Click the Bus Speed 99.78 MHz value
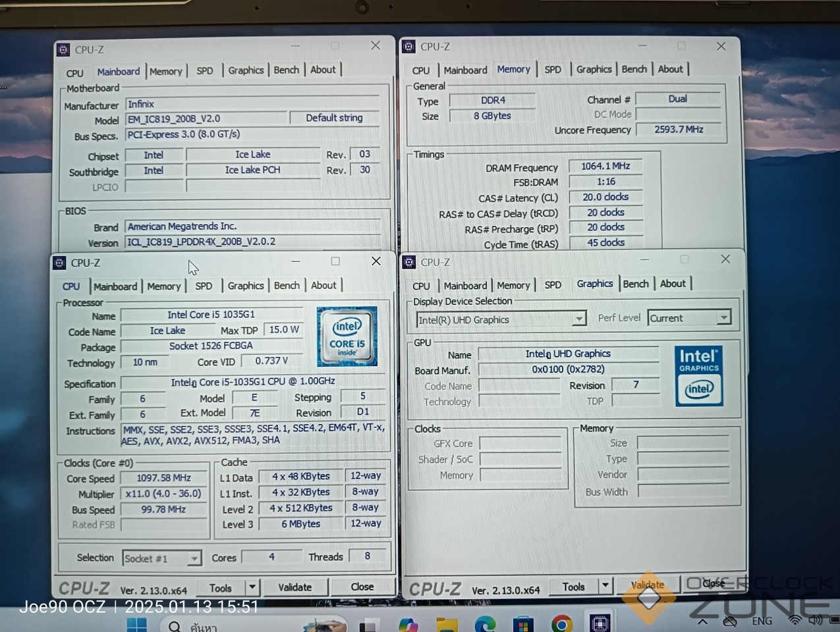Image resolution: width=840 pixels, height=632 pixels. tap(163, 510)
